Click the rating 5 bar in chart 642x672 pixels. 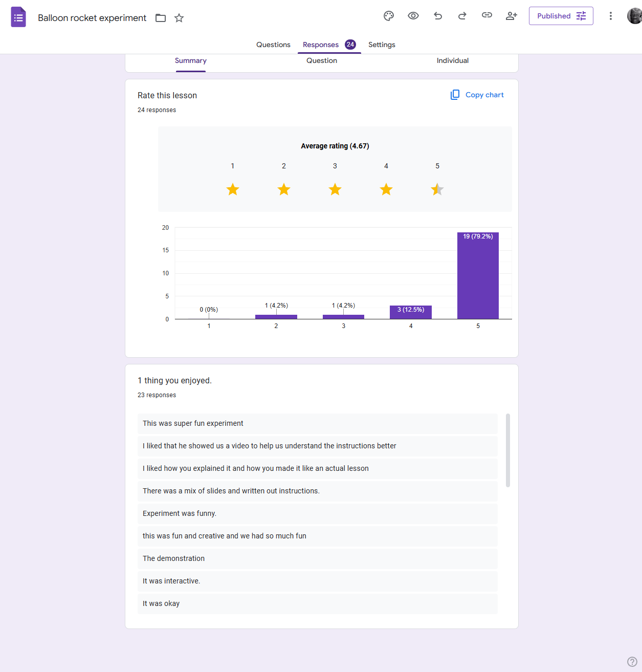pyautogui.click(x=478, y=276)
